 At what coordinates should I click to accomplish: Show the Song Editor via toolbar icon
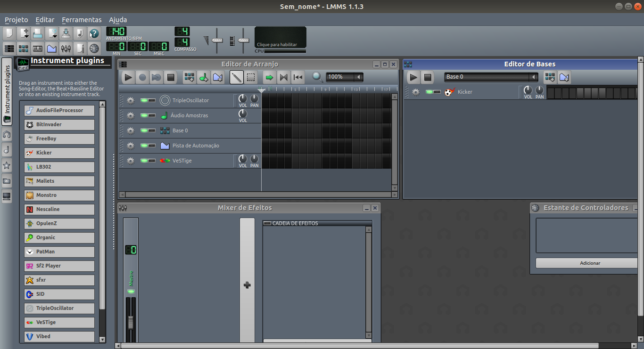click(9, 48)
